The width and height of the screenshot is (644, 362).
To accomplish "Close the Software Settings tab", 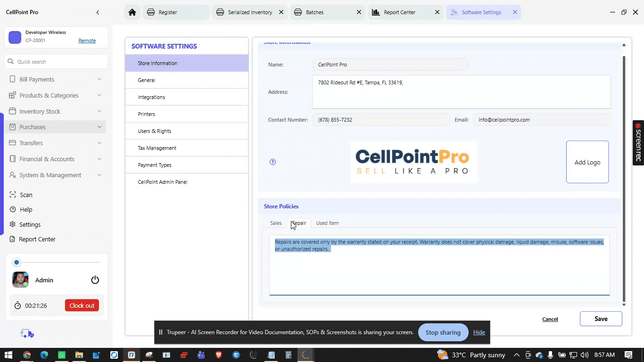I will point(515,12).
